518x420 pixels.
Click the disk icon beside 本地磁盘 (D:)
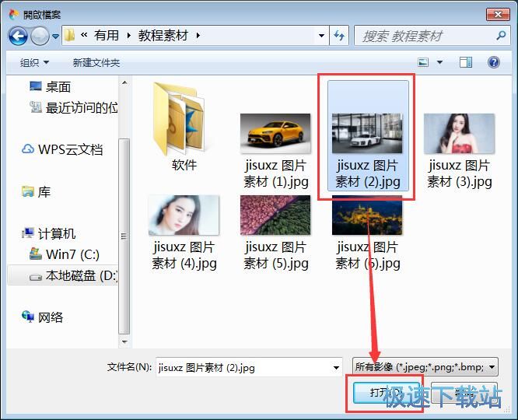(x=36, y=277)
